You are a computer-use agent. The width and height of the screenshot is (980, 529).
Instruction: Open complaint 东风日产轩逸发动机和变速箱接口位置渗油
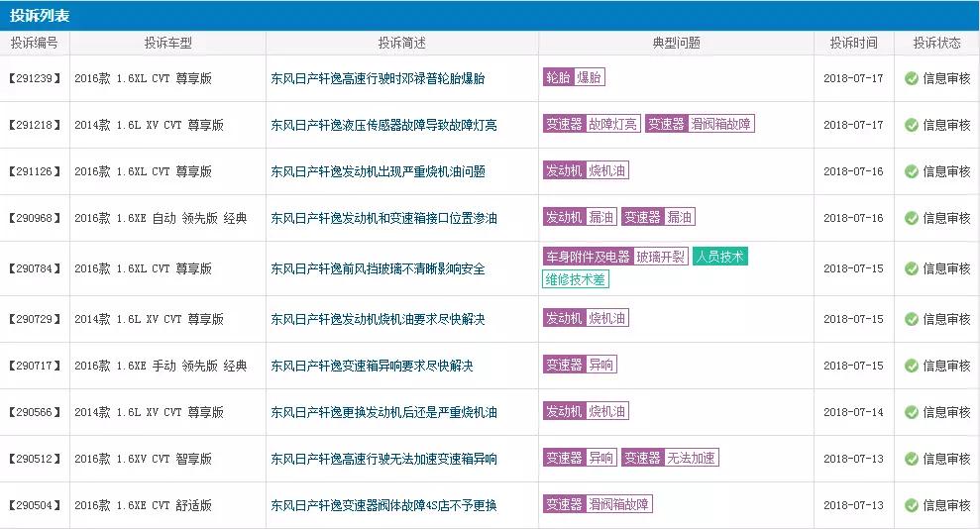point(383,218)
